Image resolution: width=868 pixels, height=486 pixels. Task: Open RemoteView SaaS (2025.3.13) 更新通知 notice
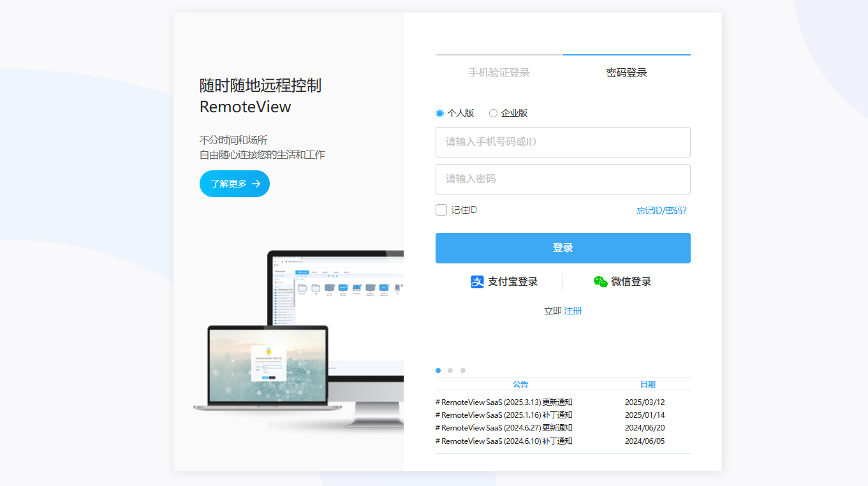[x=504, y=402]
